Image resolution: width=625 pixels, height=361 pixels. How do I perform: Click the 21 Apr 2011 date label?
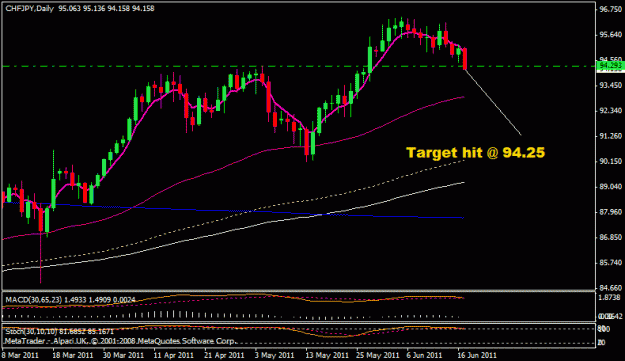[224, 355]
